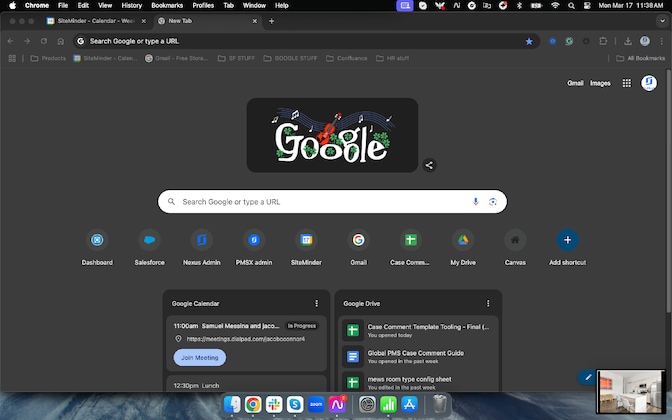672x420 pixels.
Task: Open the Salesforce shortcut
Action: point(149,240)
